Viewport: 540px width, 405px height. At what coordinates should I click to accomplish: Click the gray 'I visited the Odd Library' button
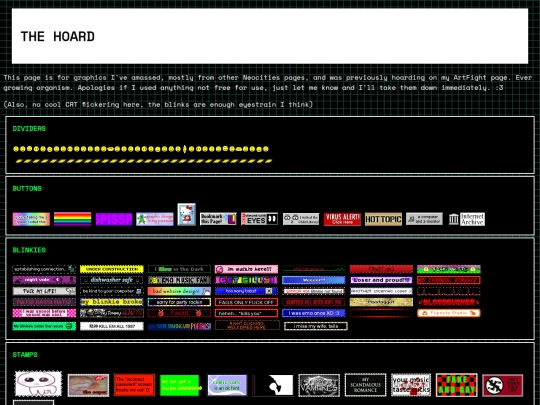coord(301,219)
